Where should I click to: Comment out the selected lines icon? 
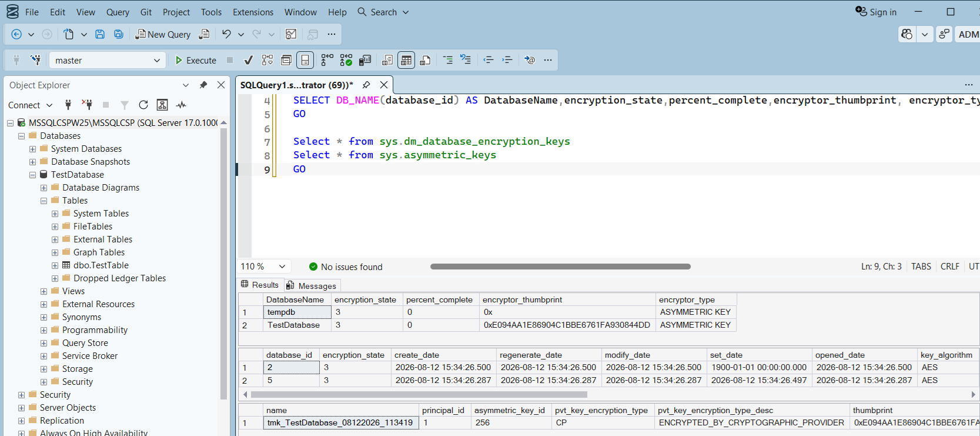(x=448, y=60)
